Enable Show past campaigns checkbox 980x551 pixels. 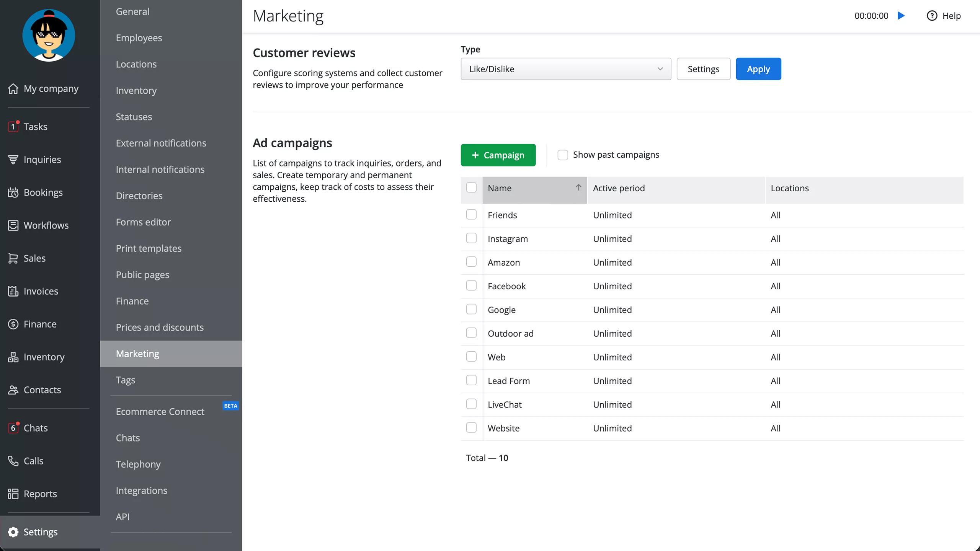pos(563,155)
